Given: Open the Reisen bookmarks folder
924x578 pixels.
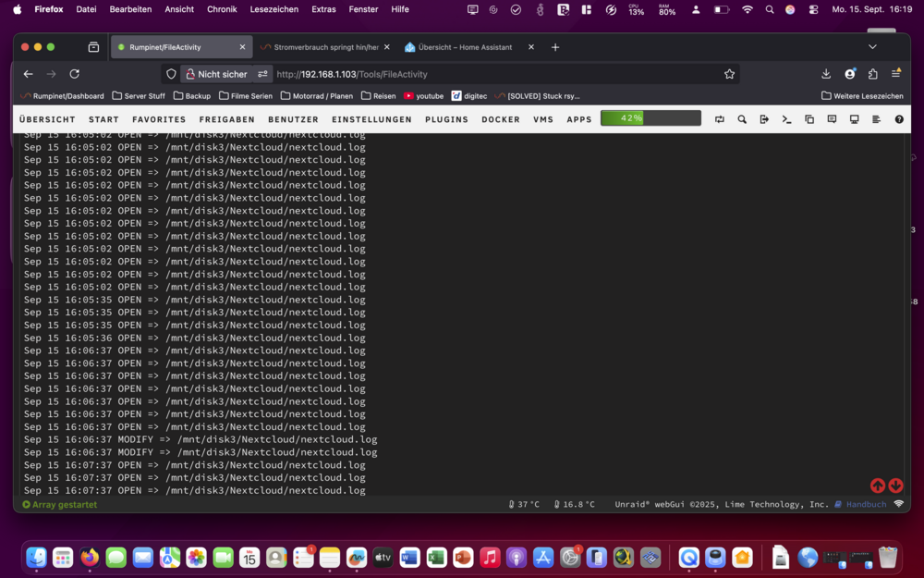Looking at the screenshot, I should (378, 95).
